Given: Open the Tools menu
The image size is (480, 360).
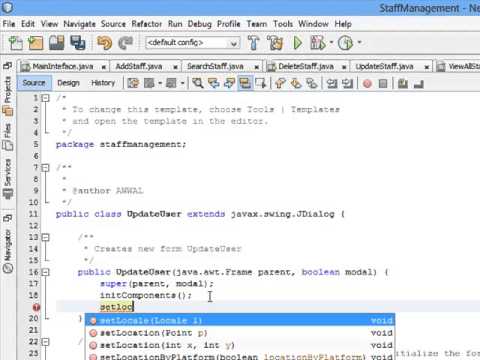Looking at the screenshot, I should [x=283, y=24].
